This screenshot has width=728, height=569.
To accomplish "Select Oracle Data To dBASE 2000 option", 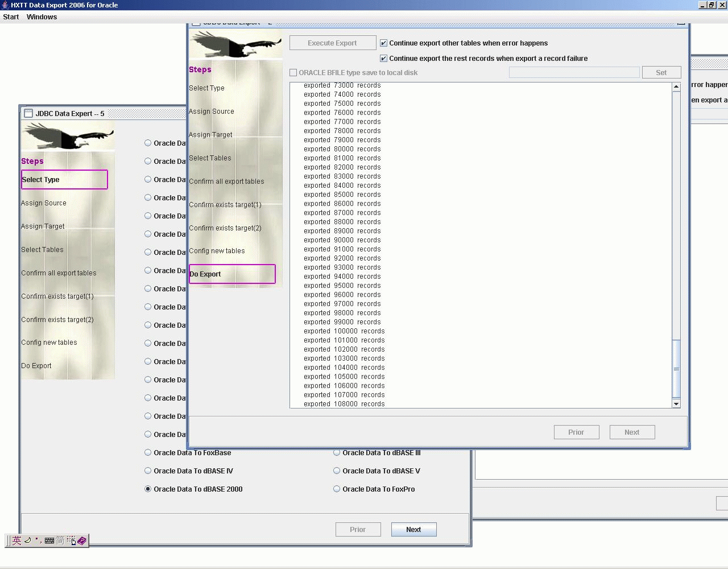I will 148,489.
